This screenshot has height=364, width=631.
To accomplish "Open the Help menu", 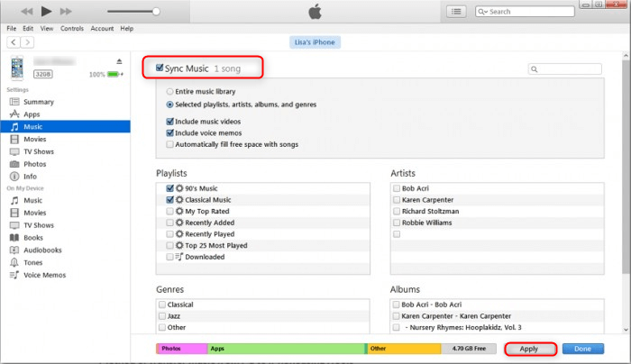I will coord(127,29).
